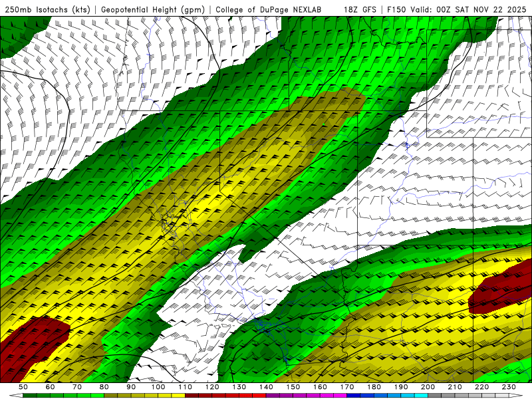Screen dimensions: 532x399
Task: Click the cyan swatch just before 200
Action: tap(421, 395)
